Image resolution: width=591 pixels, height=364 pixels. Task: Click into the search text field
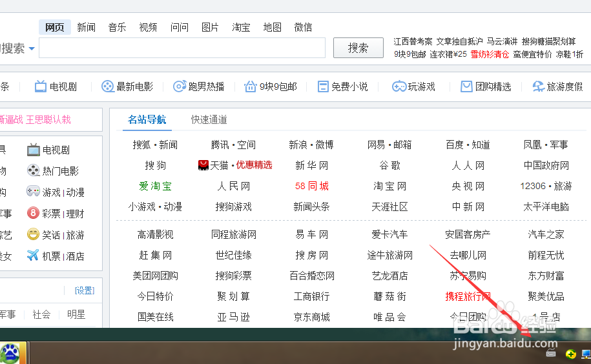182,48
